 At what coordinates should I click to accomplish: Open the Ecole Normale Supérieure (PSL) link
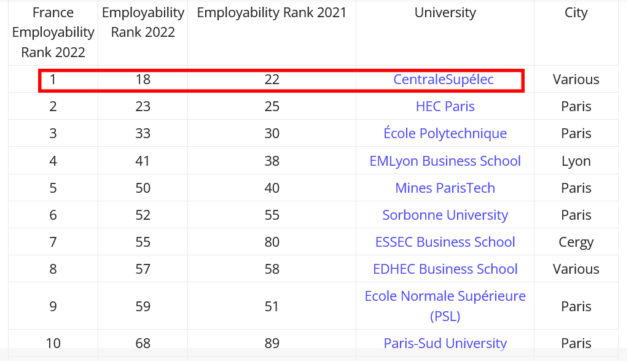click(445, 306)
